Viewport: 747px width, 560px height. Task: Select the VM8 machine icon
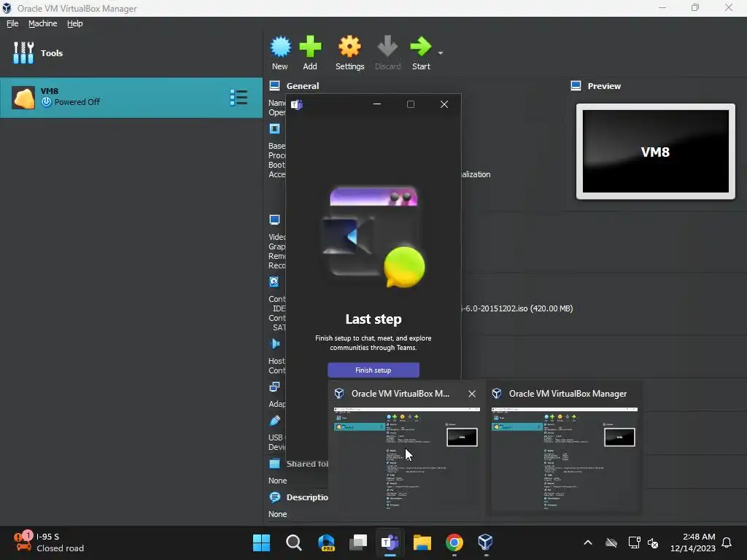pos(23,98)
